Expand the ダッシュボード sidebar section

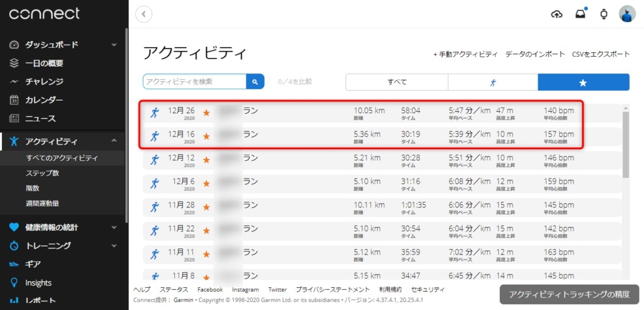click(114, 45)
